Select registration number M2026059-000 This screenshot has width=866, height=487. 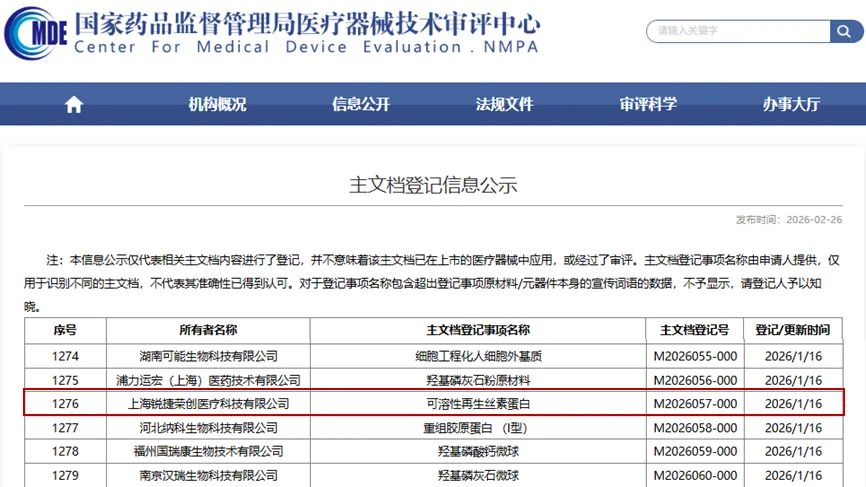point(695,451)
